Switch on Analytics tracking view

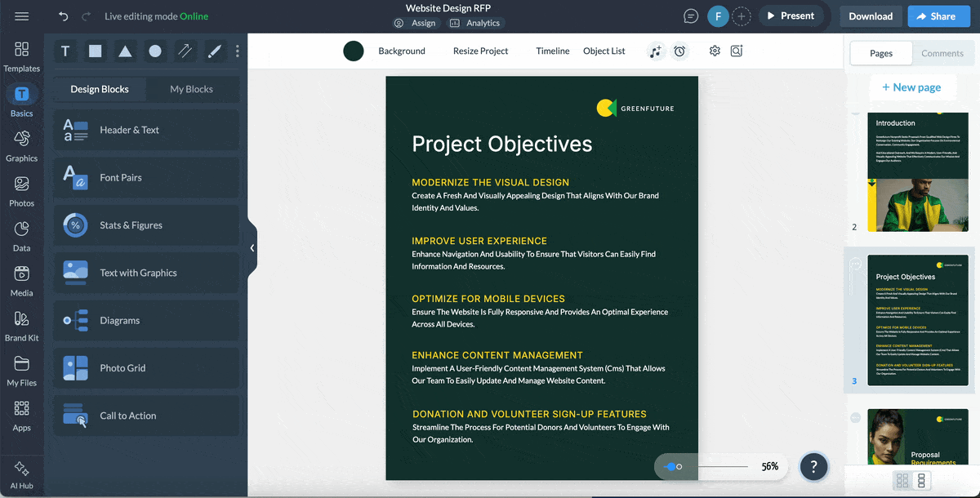[475, 23]
